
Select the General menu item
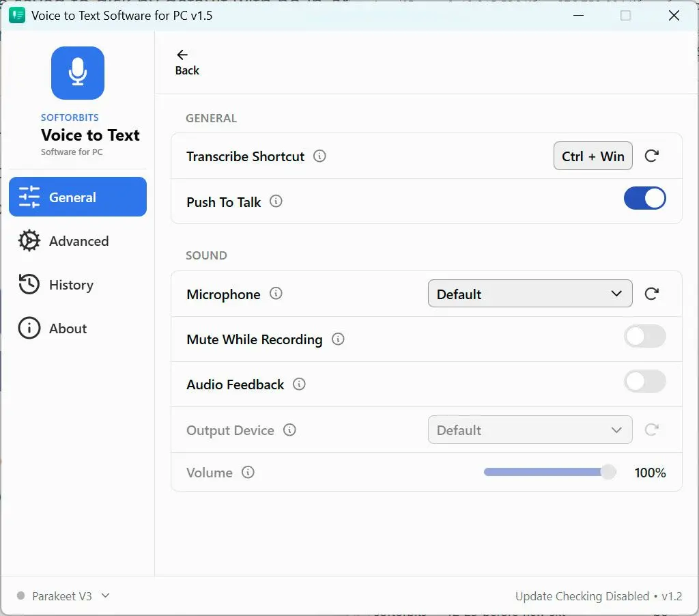pyautogui.click(x=78, y=197)
